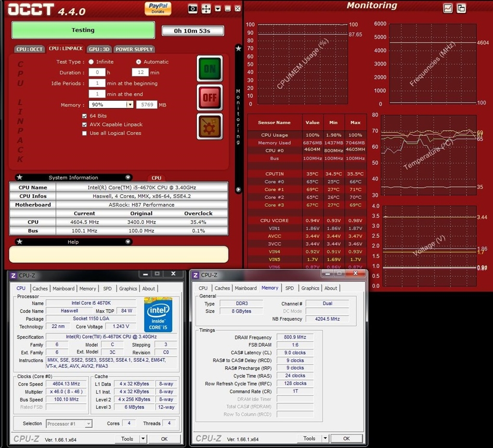Click the Voltage graph in Monitoring
This screenshot has width=493, height=448.
[429, 246]
